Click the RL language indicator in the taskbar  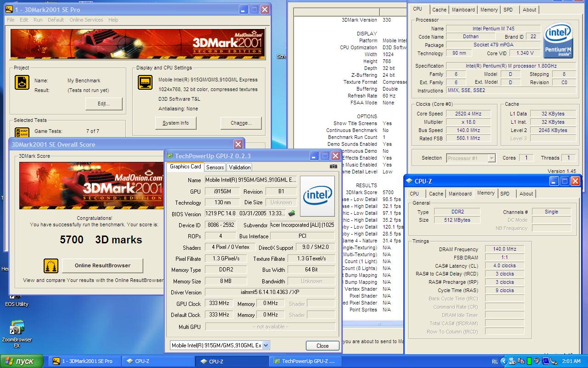(x=495, y=362)
